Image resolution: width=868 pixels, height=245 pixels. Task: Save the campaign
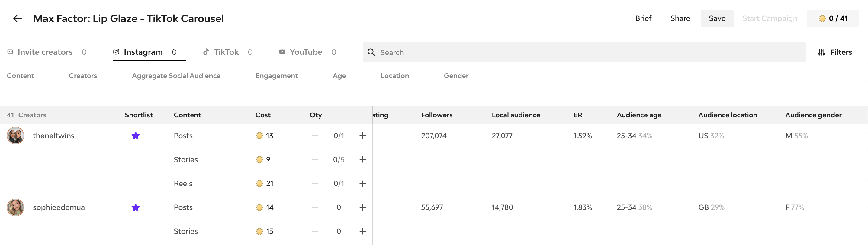[x=717, y=18]
